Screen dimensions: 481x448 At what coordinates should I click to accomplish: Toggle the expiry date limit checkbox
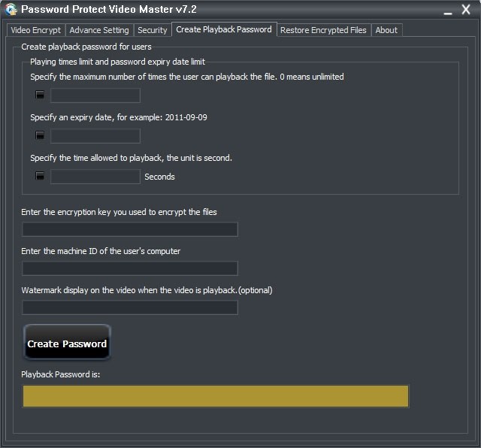pos(40,136)
